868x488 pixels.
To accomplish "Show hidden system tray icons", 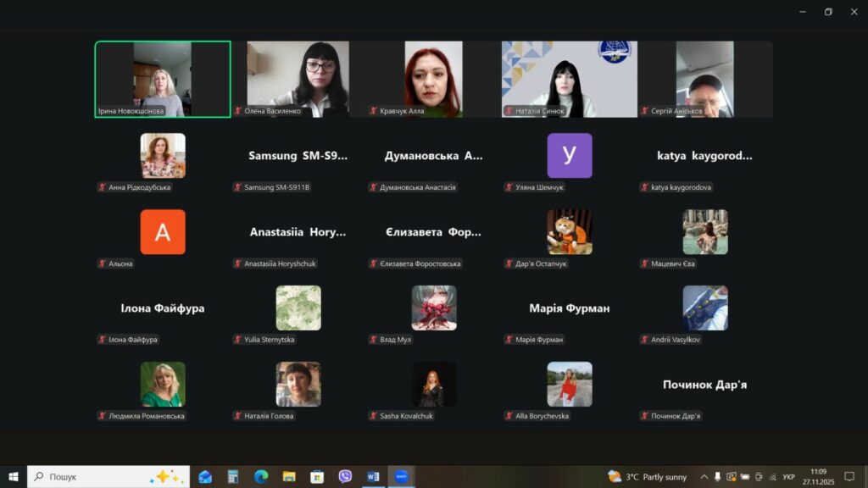I will (x=704, y=476).
